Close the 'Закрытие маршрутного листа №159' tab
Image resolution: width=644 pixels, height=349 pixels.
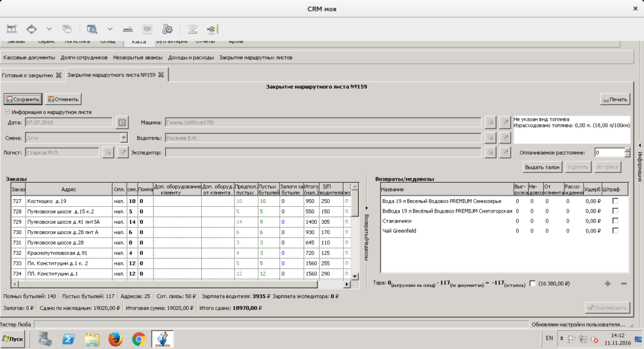point(161,74)
